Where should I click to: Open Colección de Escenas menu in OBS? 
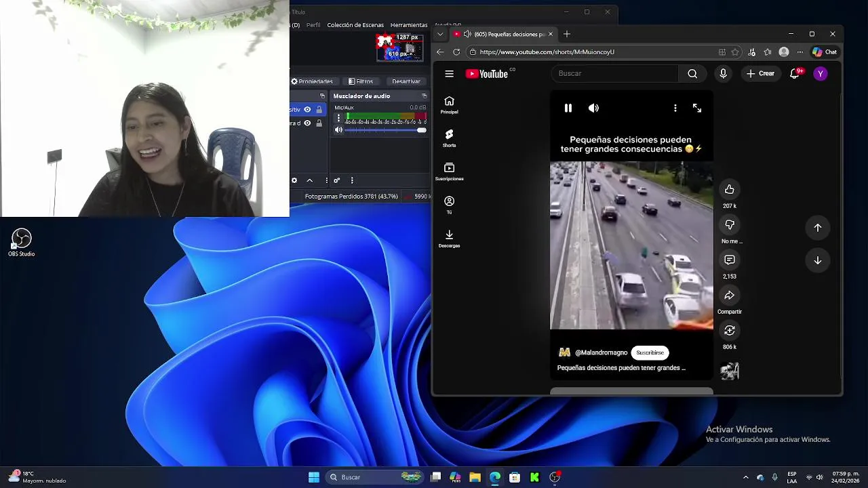pos(355,25)
